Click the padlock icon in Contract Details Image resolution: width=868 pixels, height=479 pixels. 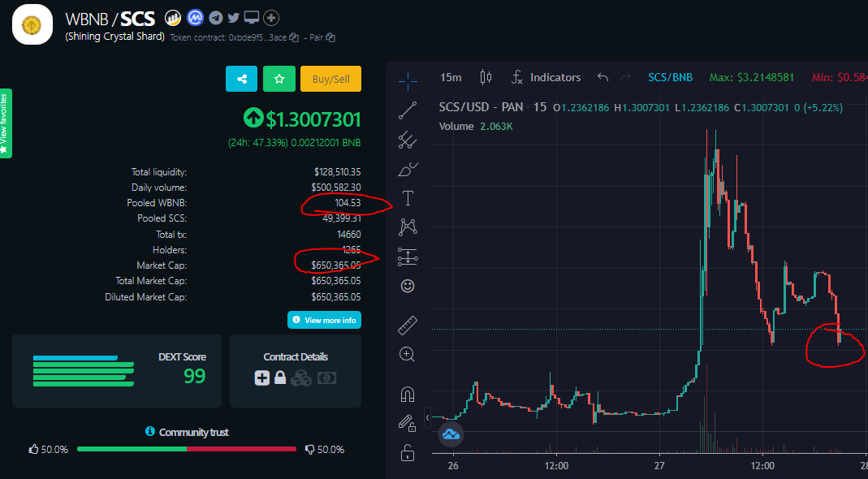[281, 378]
